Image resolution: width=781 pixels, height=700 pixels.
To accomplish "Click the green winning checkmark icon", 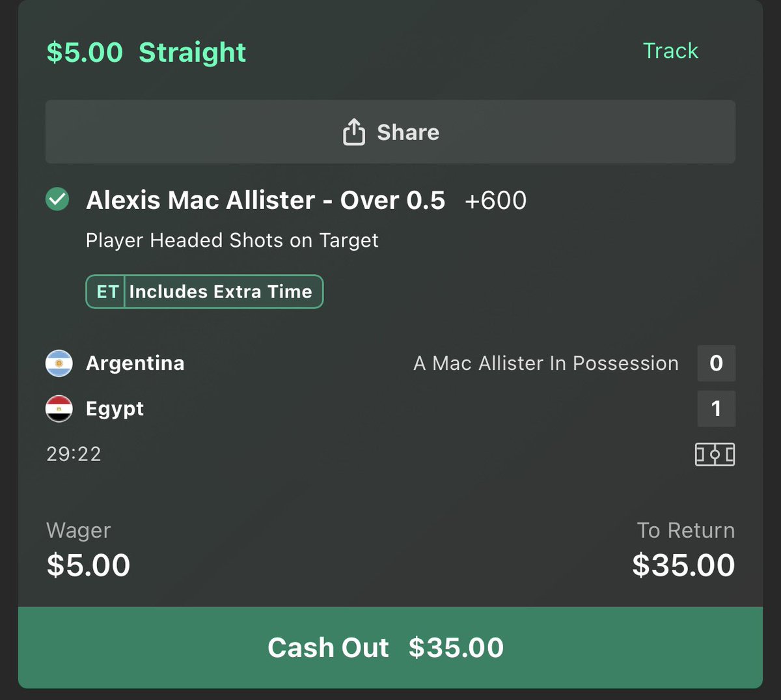I will [x=57, y=199].
